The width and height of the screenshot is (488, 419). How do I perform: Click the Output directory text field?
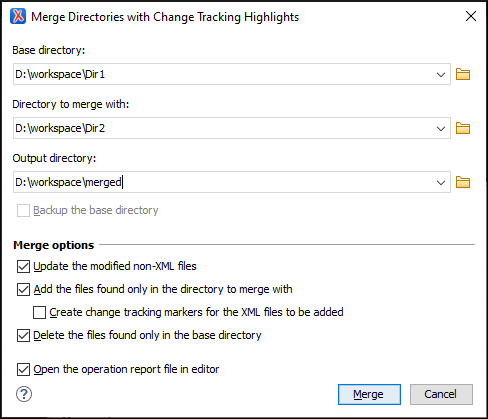223,182
